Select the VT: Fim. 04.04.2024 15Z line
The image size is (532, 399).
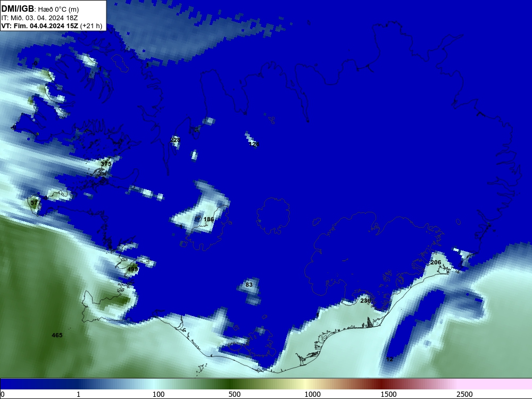52,26
